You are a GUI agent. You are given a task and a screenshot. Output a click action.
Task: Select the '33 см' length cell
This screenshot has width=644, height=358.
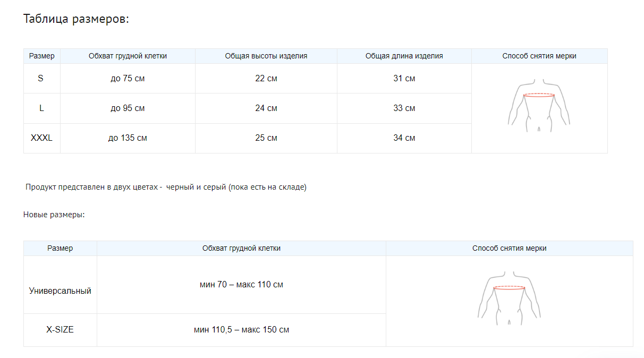pos(404,108)
